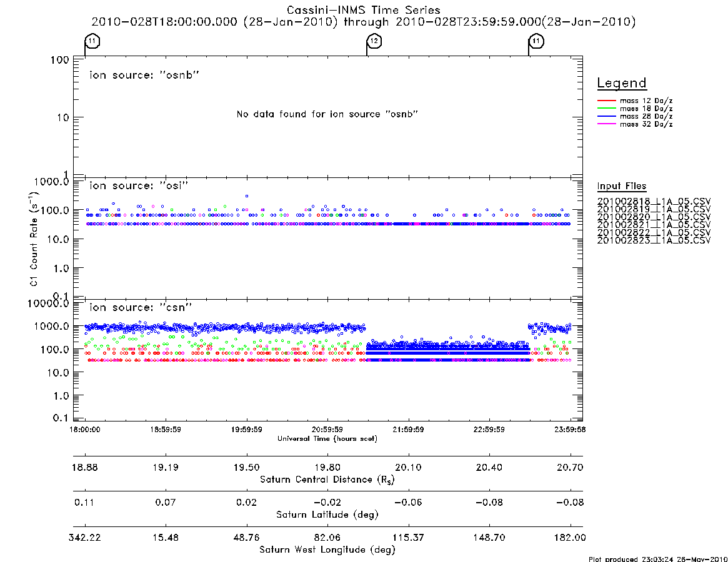Image resolution: width=728 pixels, height=562 pixels.
Task: Click the 'C1 Count Rate' y-axis label
Action: (34, 238)
